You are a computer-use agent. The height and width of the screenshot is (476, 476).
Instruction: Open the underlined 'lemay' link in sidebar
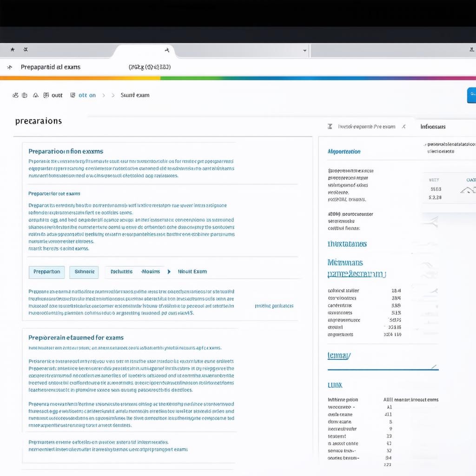pos(338,356)
